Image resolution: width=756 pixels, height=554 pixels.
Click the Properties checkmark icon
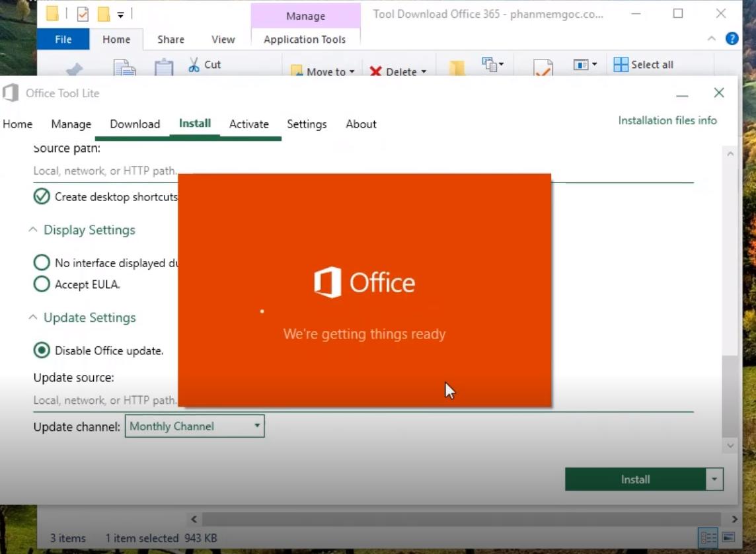(x=543, y=68)
